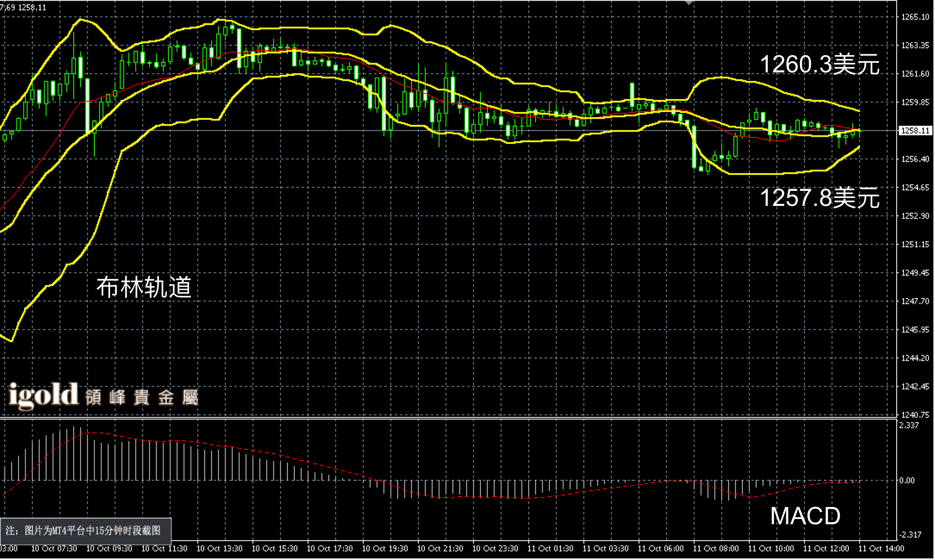Click the 1240.75 price axis label

coord(915,415)
